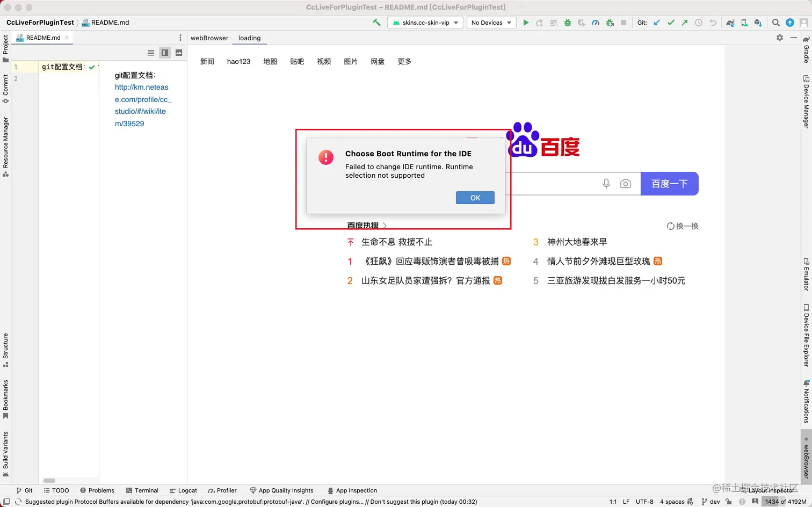The height and width of the screenshot is (507, 812).
Task: Click the hao123 link on Baidu
Action: [x=238, y=61]
